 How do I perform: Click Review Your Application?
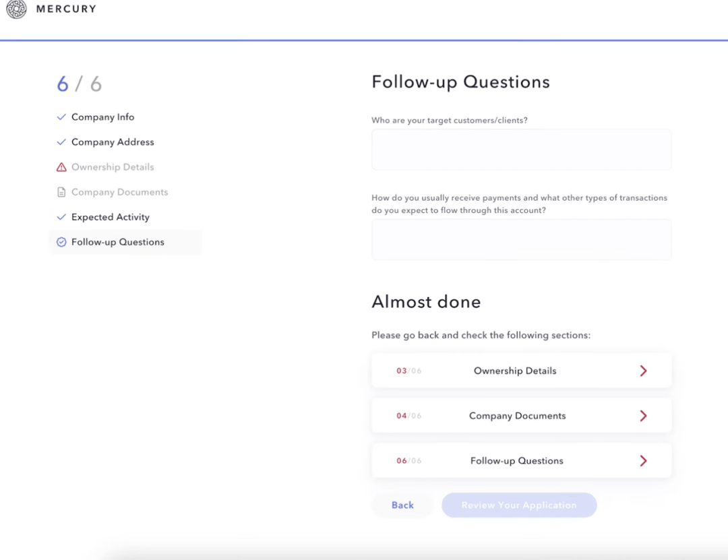coord(518,505)
